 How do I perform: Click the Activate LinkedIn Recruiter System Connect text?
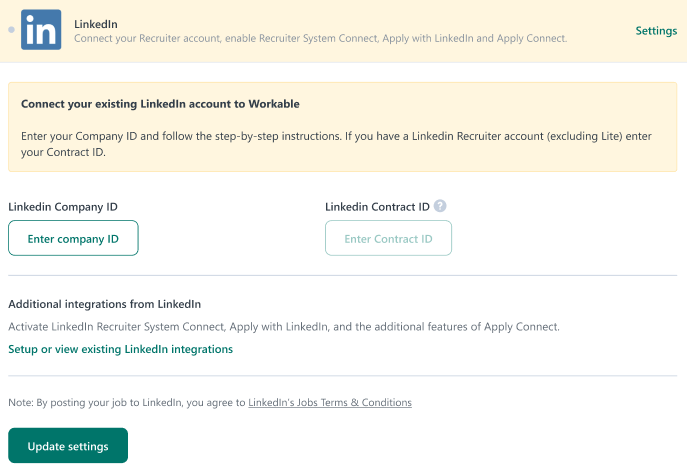(x=284, y=327)
